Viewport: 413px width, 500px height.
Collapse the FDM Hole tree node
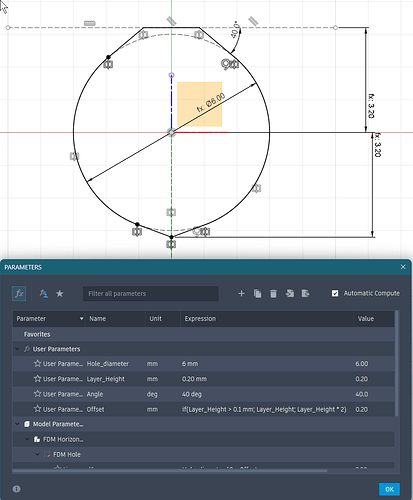point(37,454)
